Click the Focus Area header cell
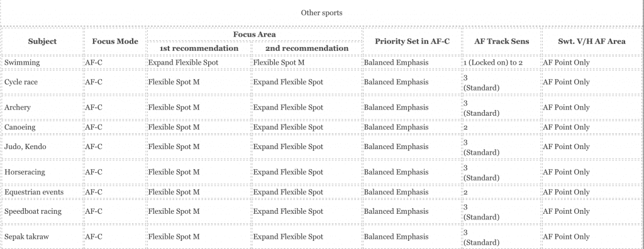The image size is (644, 249). (x=255, y=34)
